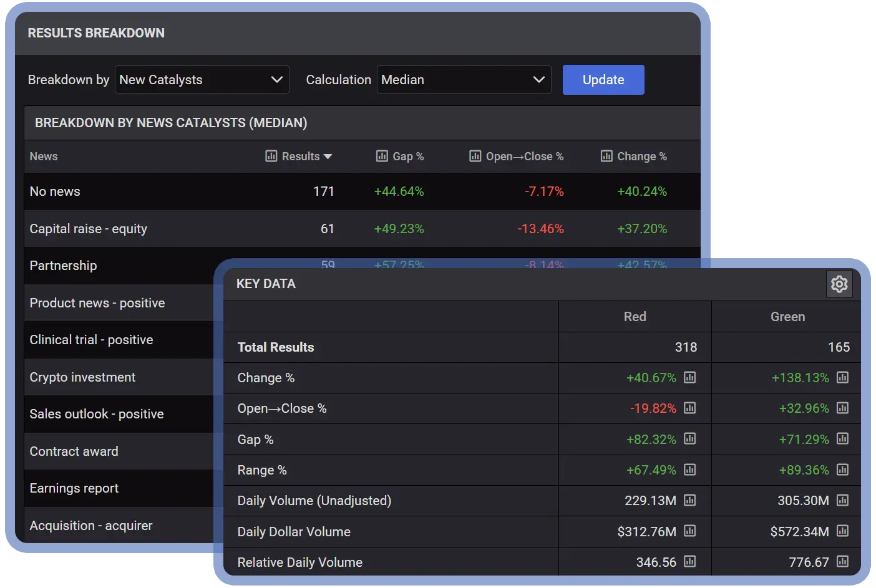876x588 pixels.
Task: Click chart icon for Red Daily Dollar Volume
Action: click(689, 531)
